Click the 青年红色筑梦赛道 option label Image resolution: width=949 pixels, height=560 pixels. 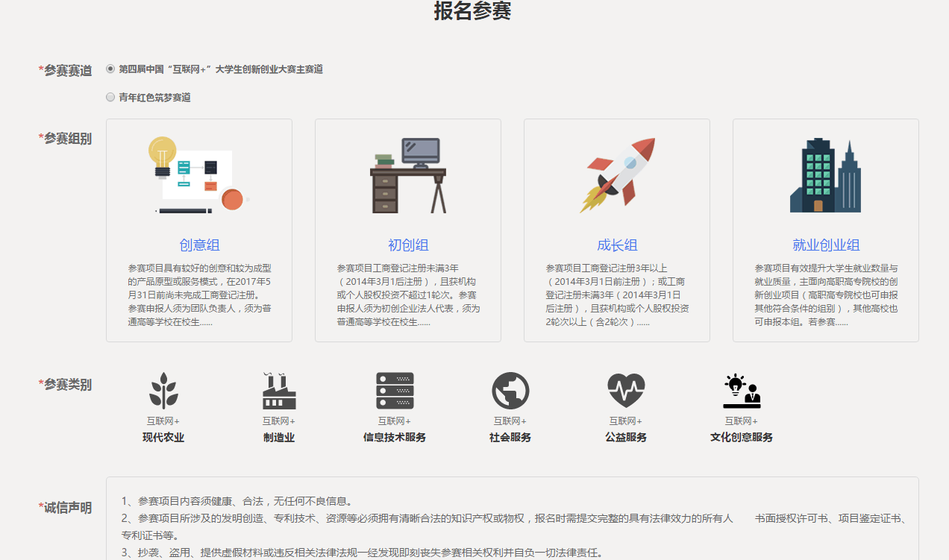(154, 98)
